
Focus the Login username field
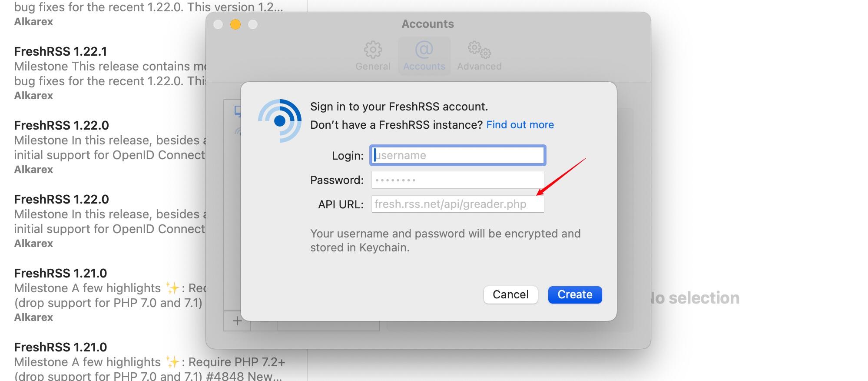(x=457, y=155)
